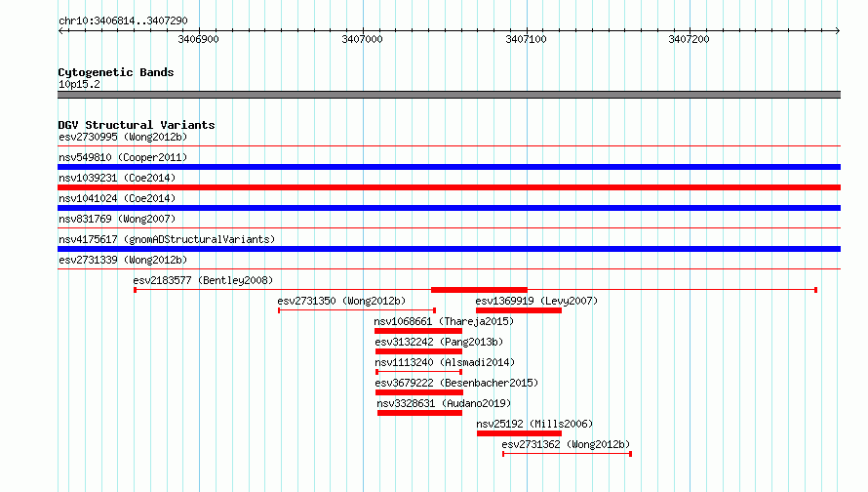Click the nsv831769 (Wong2007) label

point(117,219)
